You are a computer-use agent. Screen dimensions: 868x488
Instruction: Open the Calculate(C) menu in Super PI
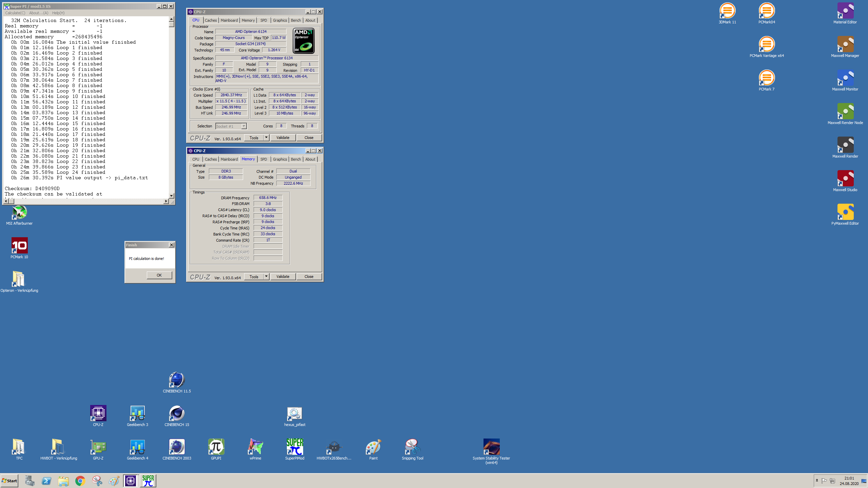click(15, 13)
